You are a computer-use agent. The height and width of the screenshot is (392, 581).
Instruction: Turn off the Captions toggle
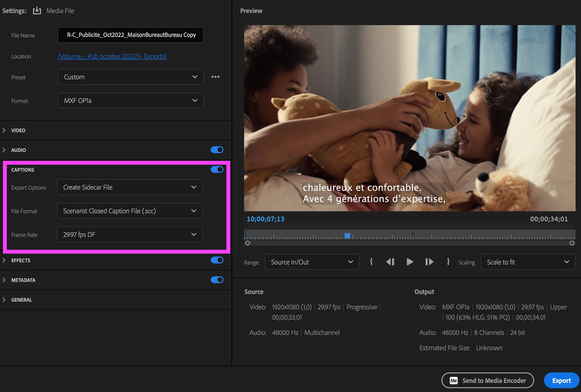[x=217, y=170]
